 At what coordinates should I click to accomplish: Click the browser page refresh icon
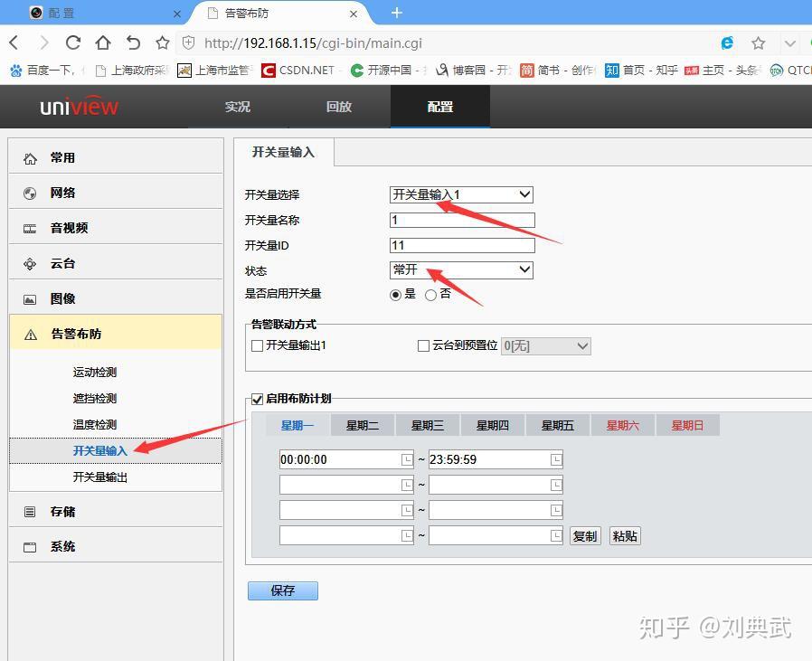(x=72, y=42)
